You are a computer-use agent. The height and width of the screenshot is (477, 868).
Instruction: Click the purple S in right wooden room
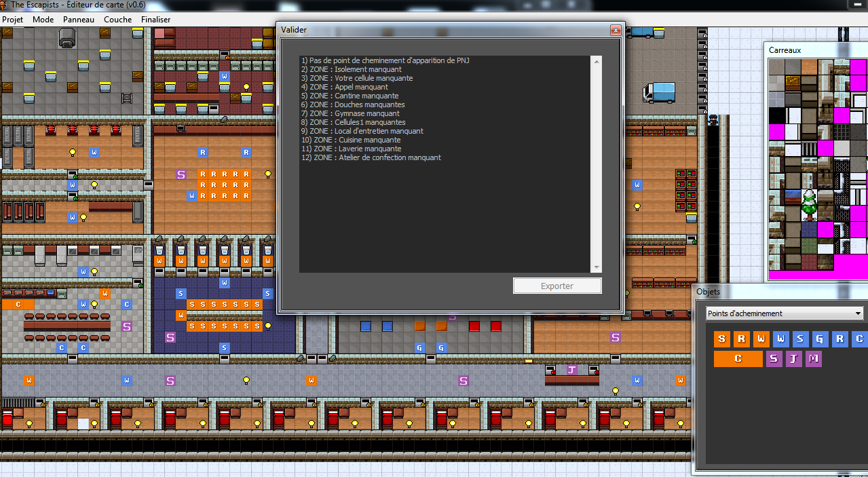616,337
